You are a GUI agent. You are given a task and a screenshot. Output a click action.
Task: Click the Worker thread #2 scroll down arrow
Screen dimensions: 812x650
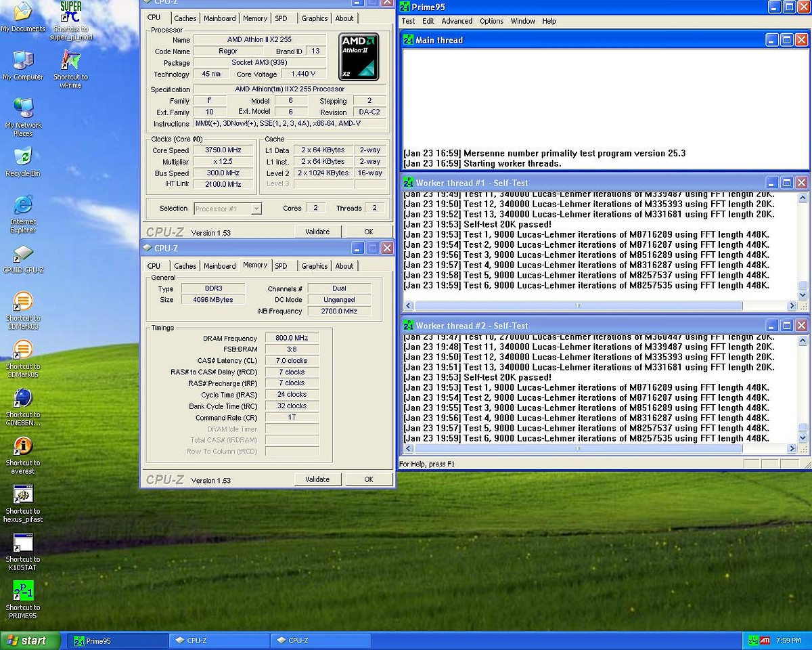click(x=803, y=438)
